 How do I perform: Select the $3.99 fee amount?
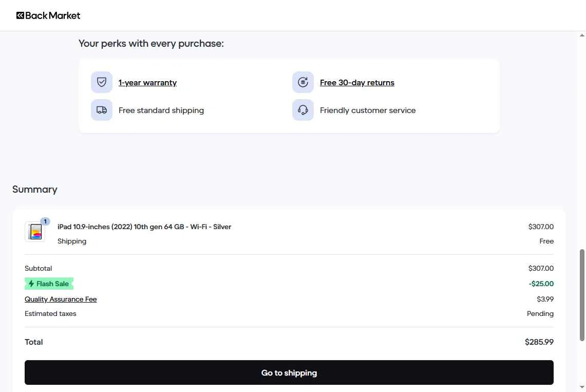pos(545,299)
